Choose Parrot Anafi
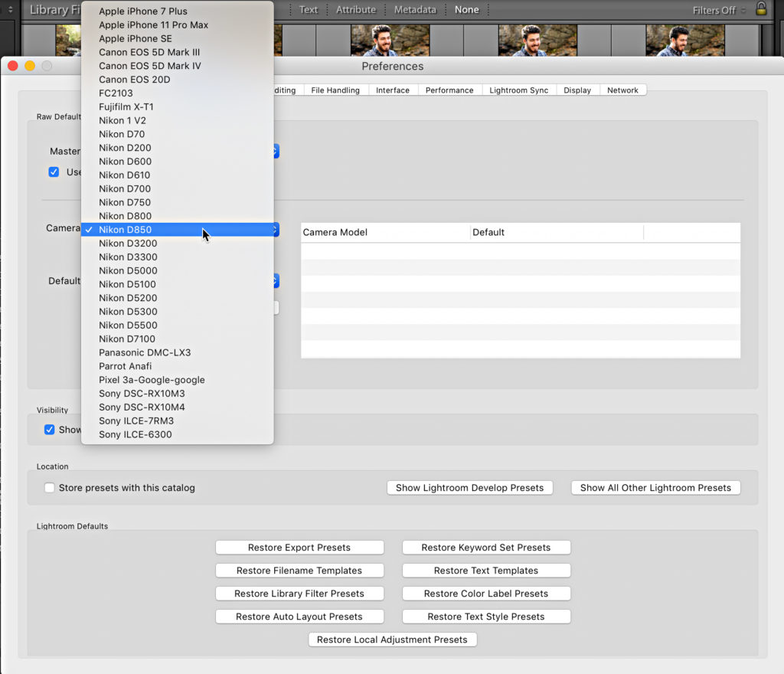 (178, 367)
